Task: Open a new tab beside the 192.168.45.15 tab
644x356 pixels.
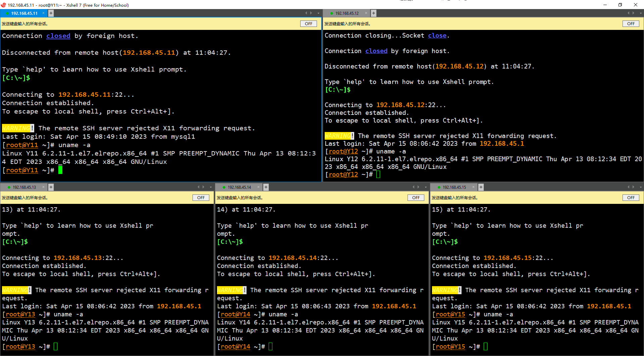Action: coord(481,187)
